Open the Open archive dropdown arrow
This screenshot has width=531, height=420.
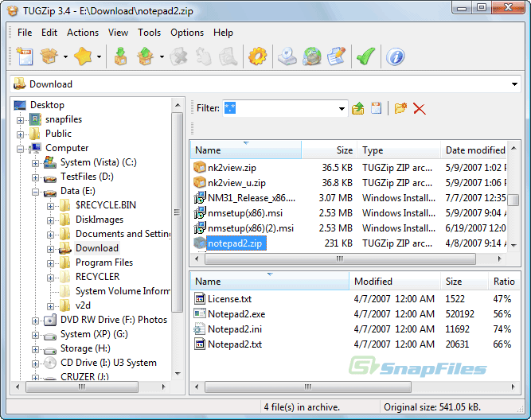[65, 56]
